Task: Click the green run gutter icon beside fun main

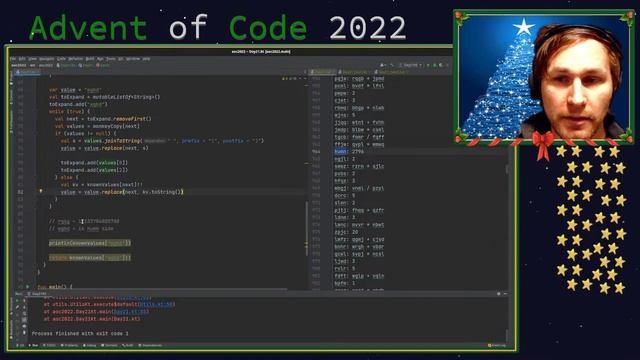Action: pyautogui.click(x=28, y=287)
